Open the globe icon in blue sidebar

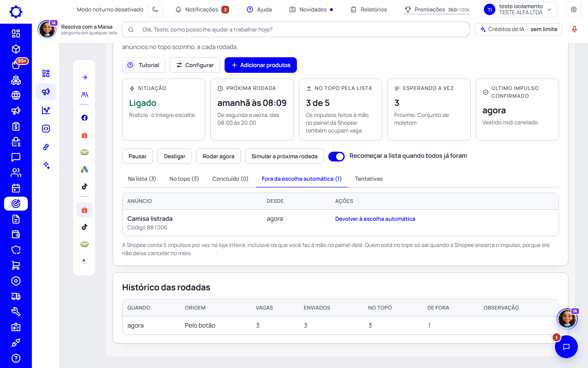click(16, 95)
